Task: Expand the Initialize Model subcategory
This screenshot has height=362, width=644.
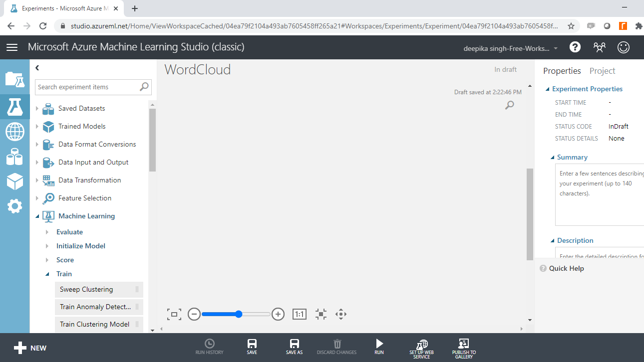Action: coord(47,246)
